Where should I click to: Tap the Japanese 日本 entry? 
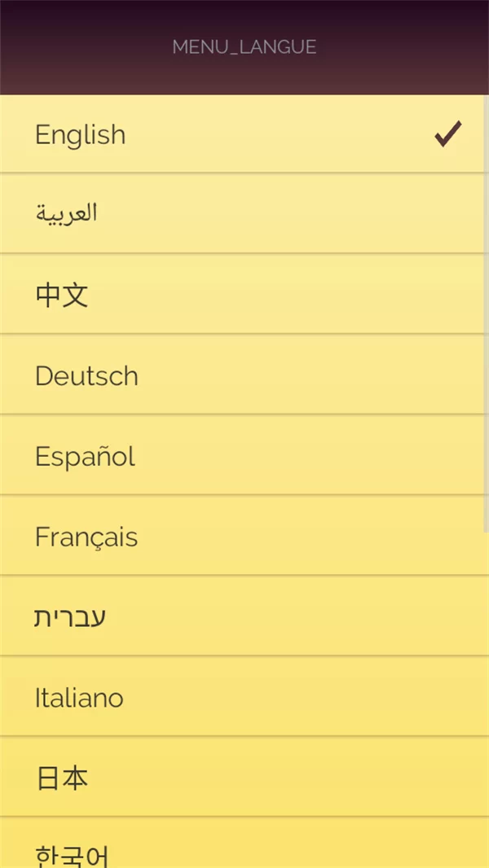pos(62,778)
